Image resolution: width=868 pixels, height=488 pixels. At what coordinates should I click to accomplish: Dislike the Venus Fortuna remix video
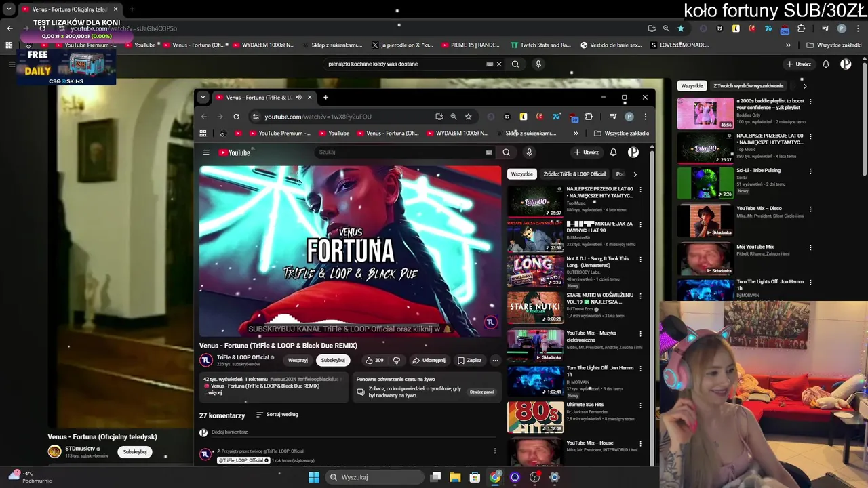pos(397,361)
